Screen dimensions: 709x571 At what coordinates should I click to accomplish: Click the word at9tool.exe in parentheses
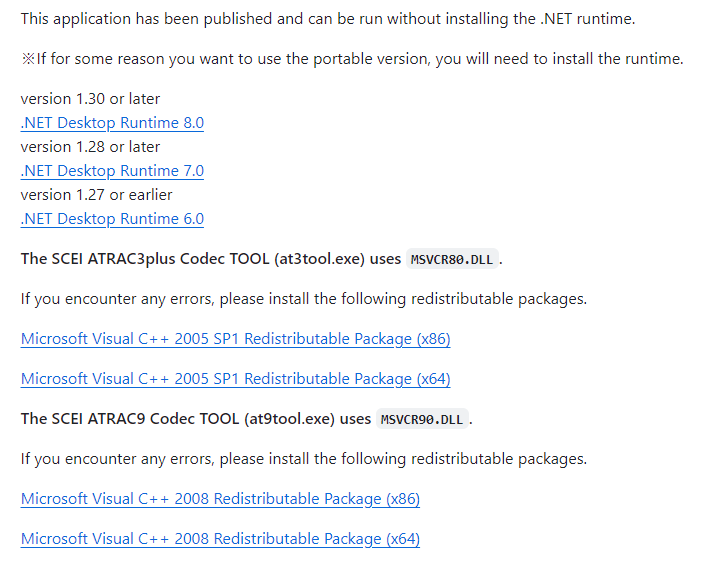coord(289,419)
